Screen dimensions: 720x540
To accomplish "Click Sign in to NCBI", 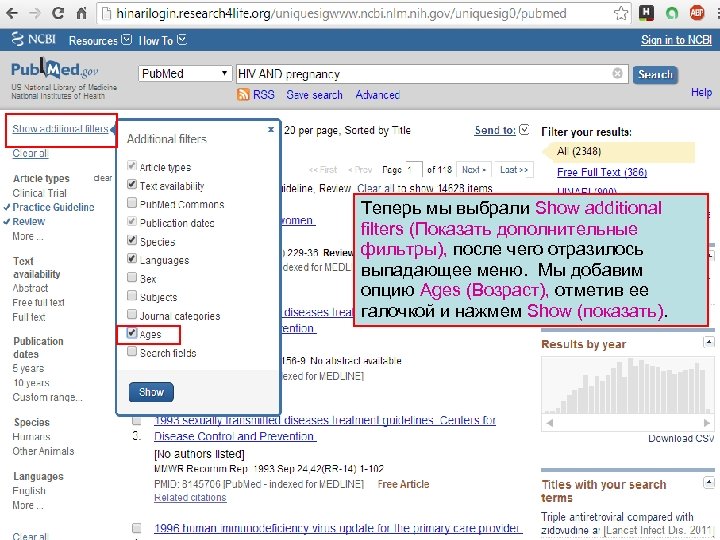I will coord(676,40).
